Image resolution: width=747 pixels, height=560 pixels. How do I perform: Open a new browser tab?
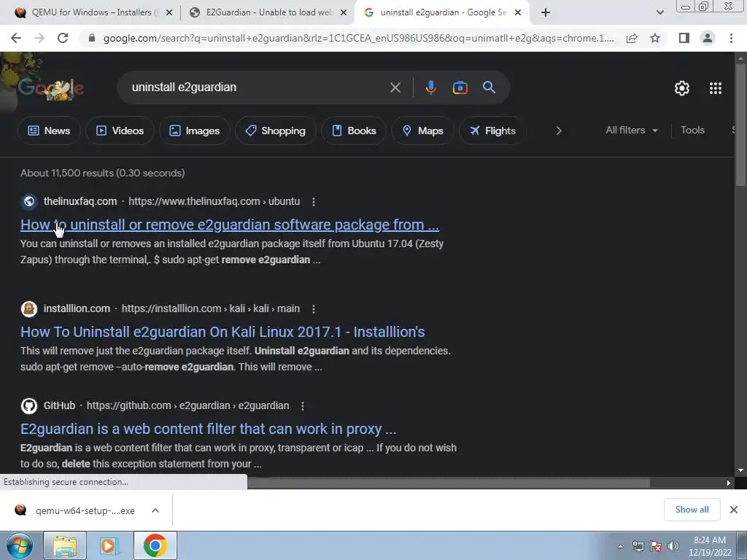[x=546, y=12]
